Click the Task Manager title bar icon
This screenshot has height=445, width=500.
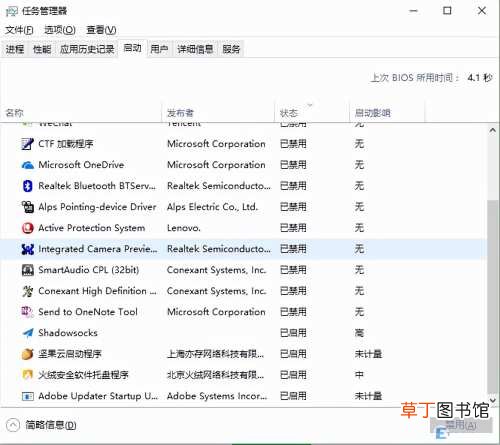11,11
